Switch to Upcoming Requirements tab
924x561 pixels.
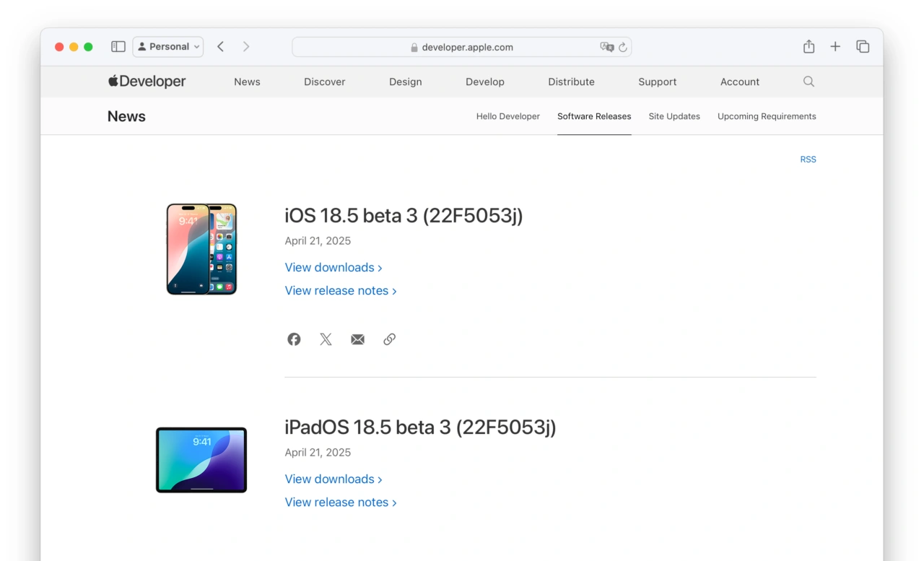[x=767, y=116]
